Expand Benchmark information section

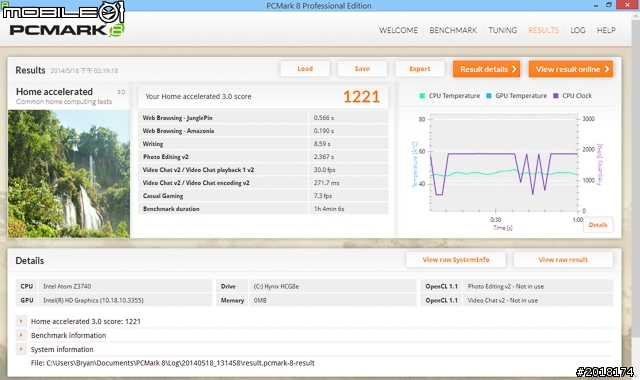pos(21,335)
